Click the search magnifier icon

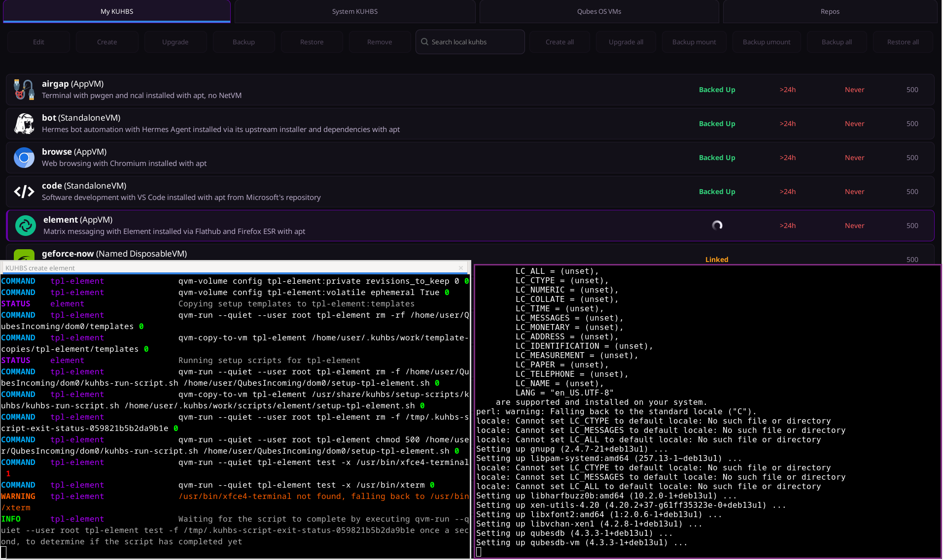point(424,42)
